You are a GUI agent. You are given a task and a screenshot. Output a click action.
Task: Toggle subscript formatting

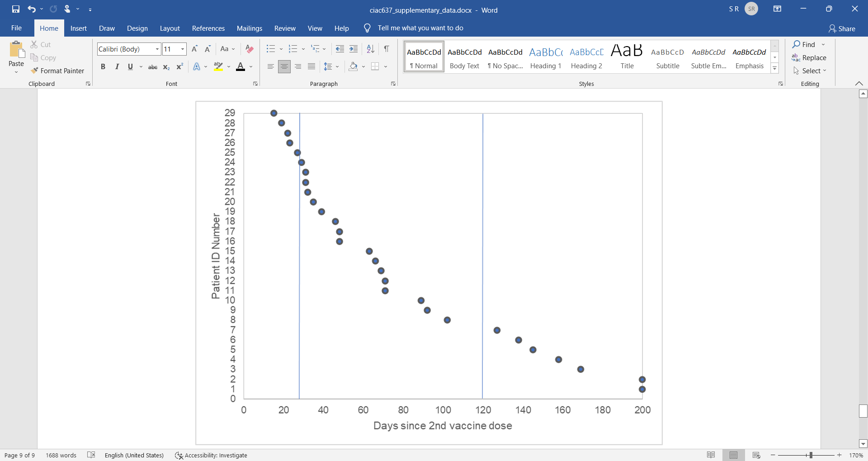coord(166,66)
